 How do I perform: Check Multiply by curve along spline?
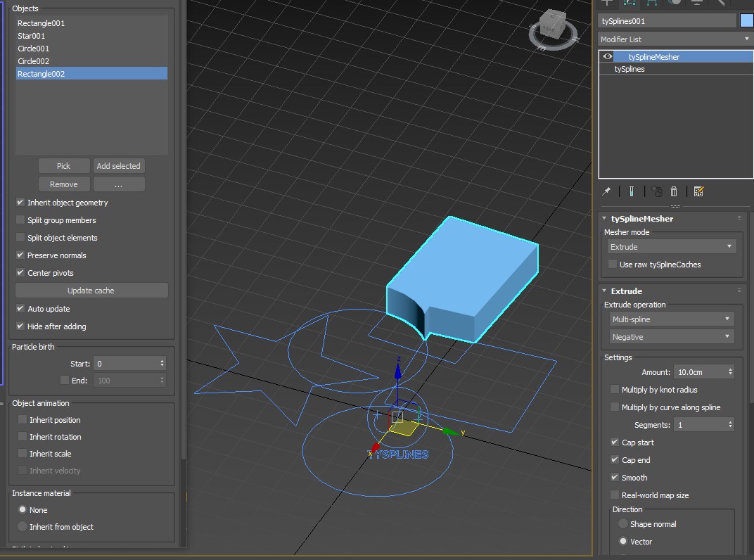click(x=615, y=407)
